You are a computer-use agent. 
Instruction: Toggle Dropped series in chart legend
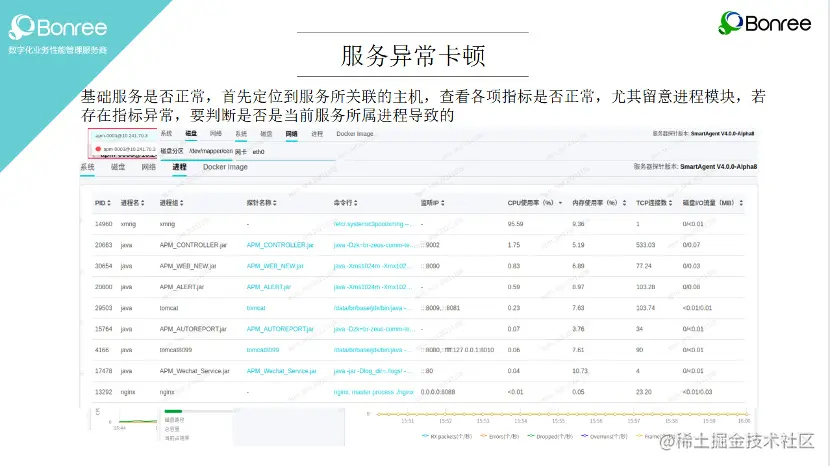point(551,436)
